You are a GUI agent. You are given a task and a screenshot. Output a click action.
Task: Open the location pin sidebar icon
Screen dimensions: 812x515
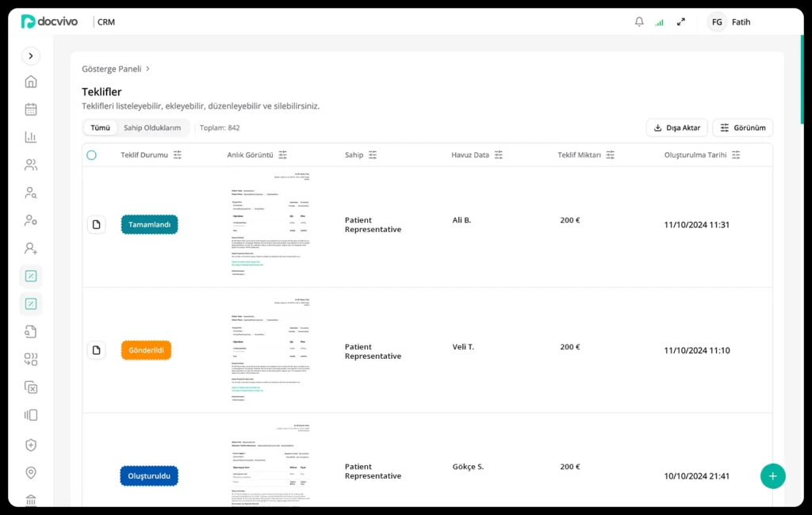31,473
